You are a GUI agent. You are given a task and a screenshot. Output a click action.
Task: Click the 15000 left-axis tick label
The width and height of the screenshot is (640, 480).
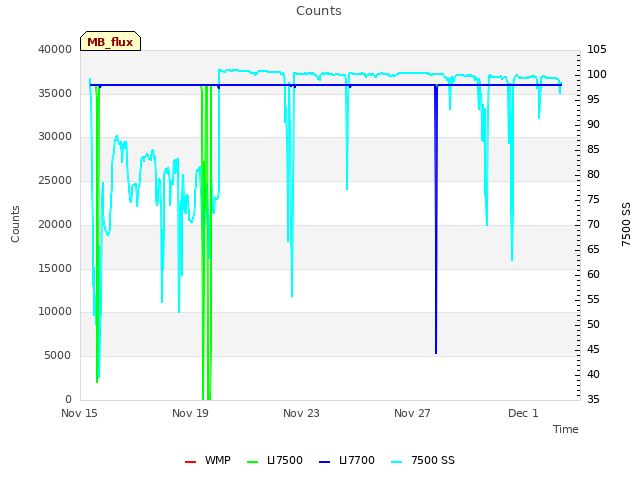55,268
